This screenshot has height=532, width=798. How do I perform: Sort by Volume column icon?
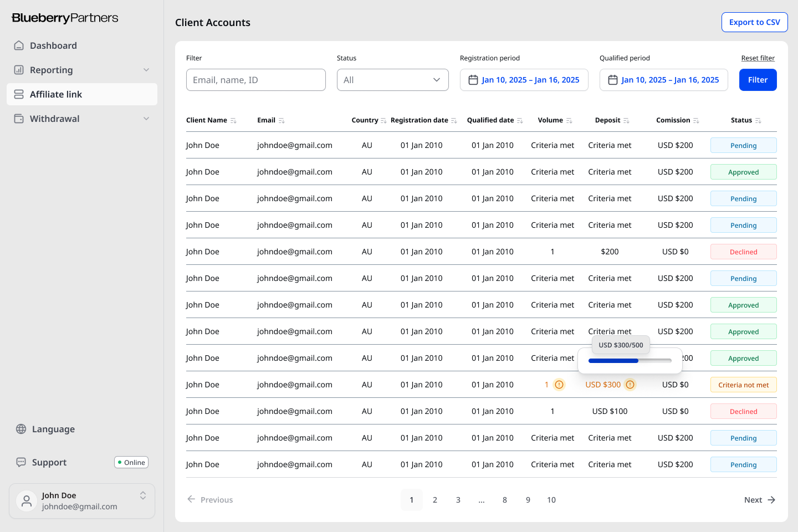569,121
